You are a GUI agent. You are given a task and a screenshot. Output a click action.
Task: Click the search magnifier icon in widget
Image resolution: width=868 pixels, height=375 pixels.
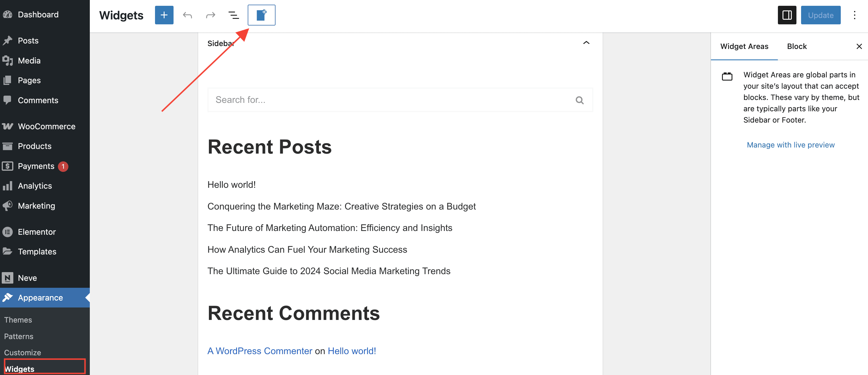pyautogui.click(x=579, y=100)
